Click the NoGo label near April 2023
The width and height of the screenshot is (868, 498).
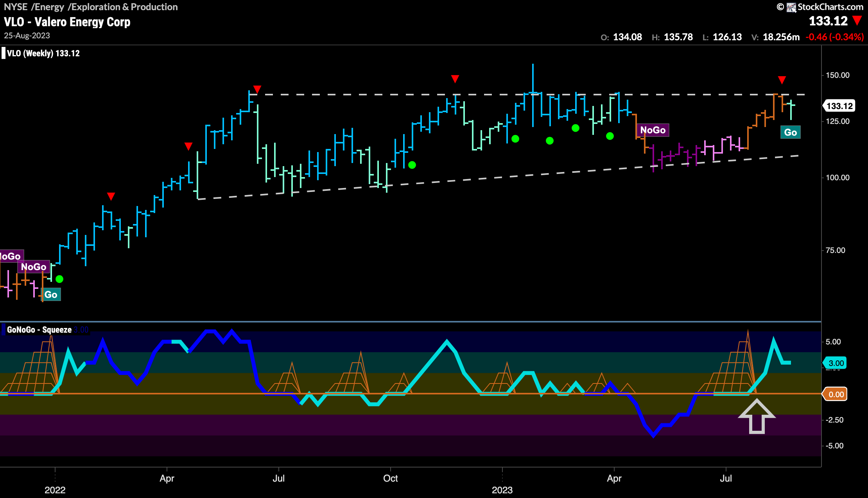[x=653, y=130]
